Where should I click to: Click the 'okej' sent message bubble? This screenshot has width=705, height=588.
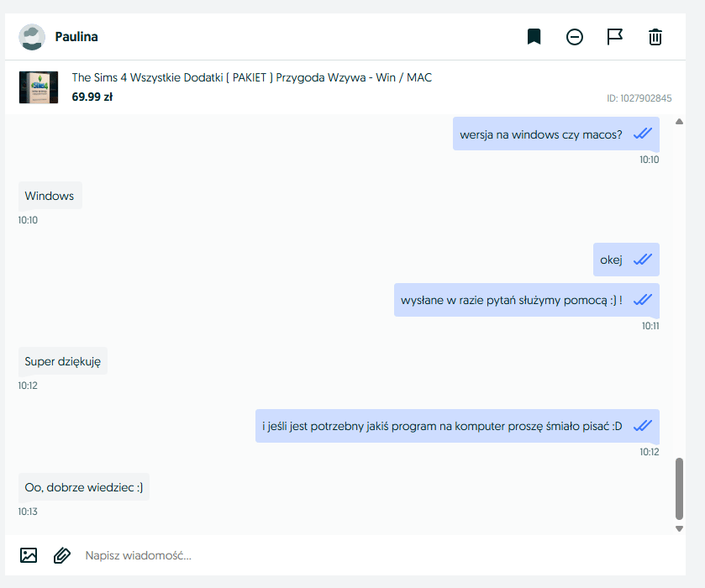612,260
